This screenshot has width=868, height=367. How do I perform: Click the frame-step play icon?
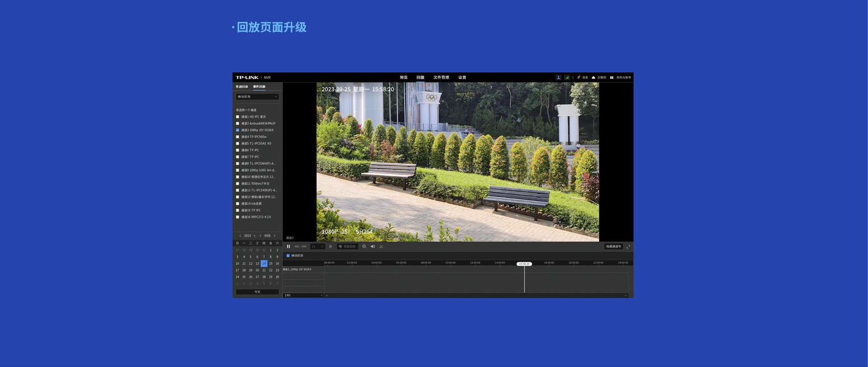click(330, 247)
